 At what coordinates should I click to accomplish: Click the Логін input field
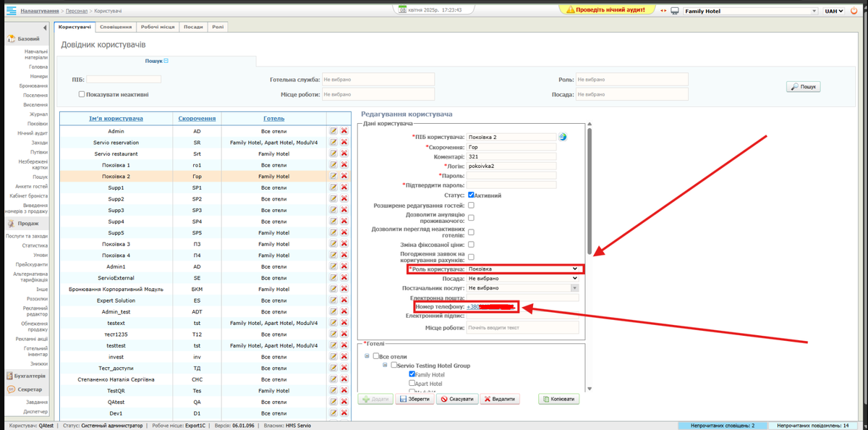[x=511, y=166]
